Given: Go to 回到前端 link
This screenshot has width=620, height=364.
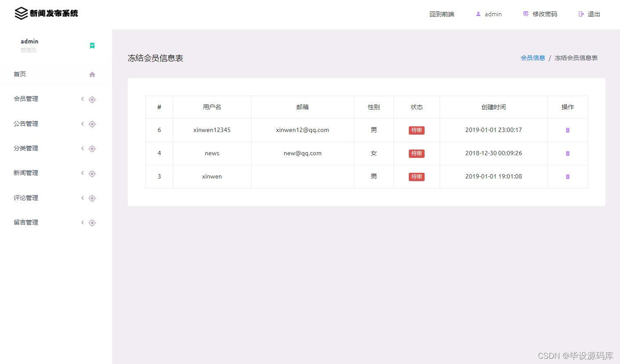Looking at the screenshot, I should [x=442, y=14].
